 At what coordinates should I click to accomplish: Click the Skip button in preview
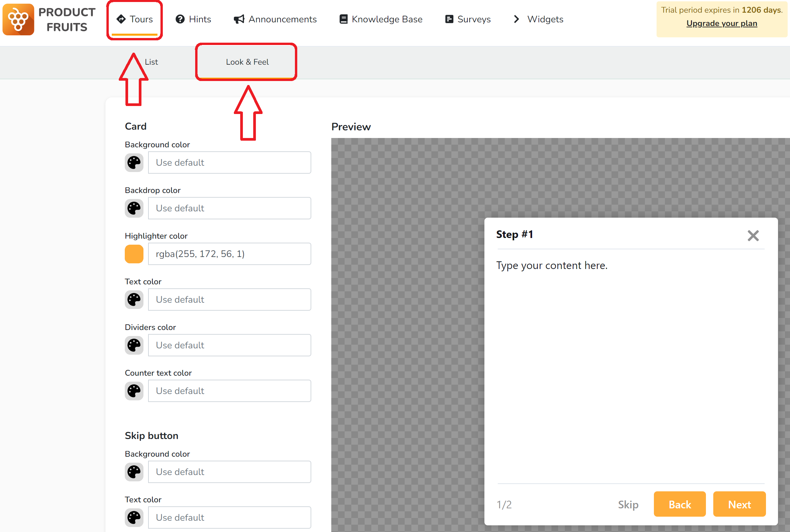(627, 504)
